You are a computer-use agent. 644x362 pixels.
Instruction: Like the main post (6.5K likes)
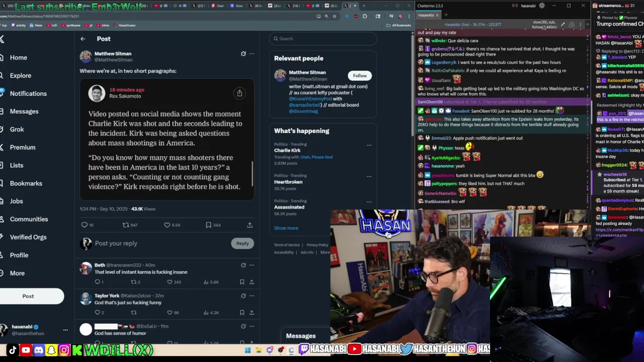tap(167, 225)
